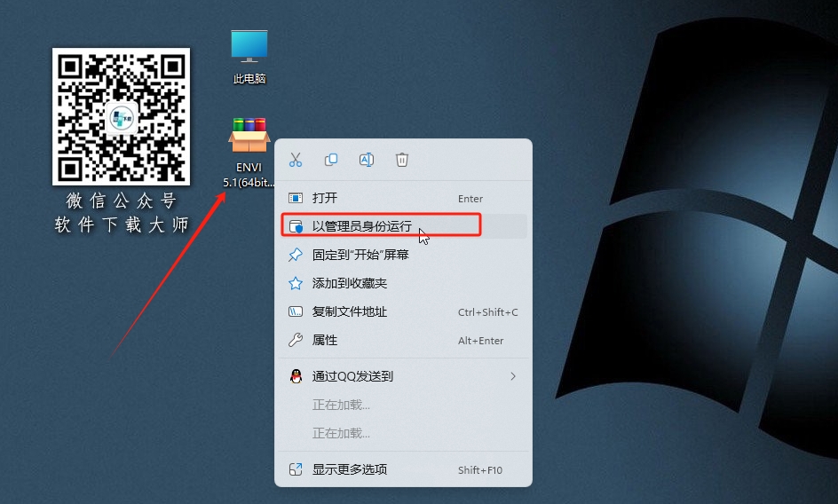
Task: Click the Copy icon in context menu
Action: click(x=331, y=160)
